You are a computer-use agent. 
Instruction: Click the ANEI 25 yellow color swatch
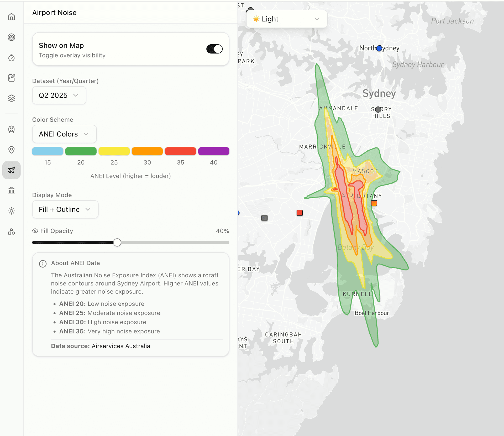point(114,151)
